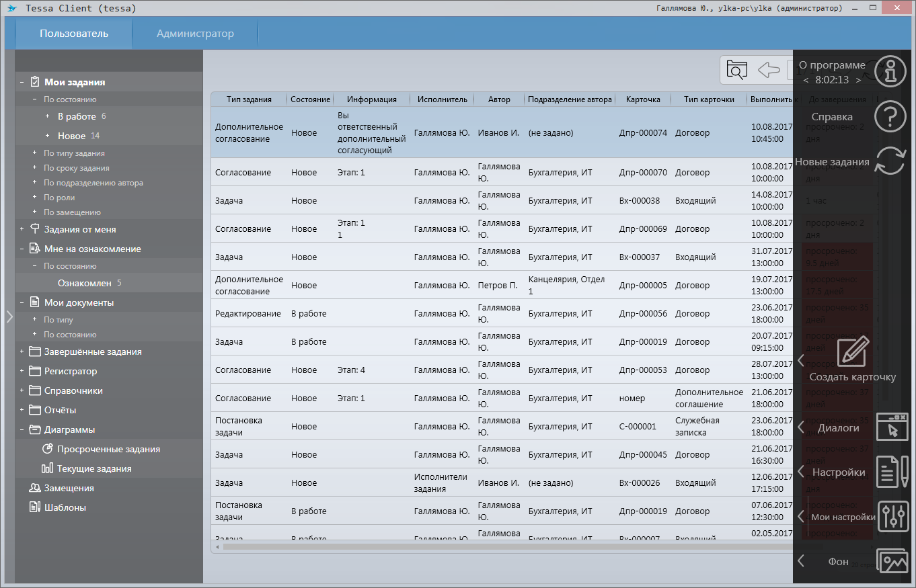Screen dimensions: 916x588
Task: Open Мои настройки sliders icon
Action: [893, 517]
